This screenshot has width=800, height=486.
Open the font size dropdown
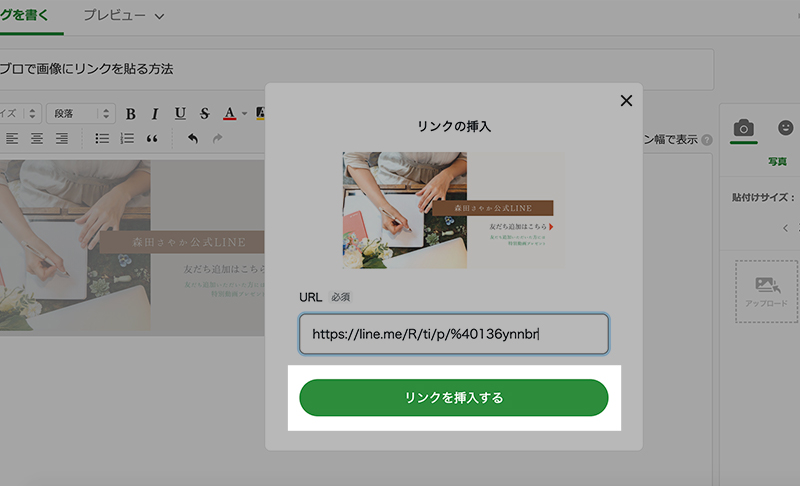(x=19, y=113)
